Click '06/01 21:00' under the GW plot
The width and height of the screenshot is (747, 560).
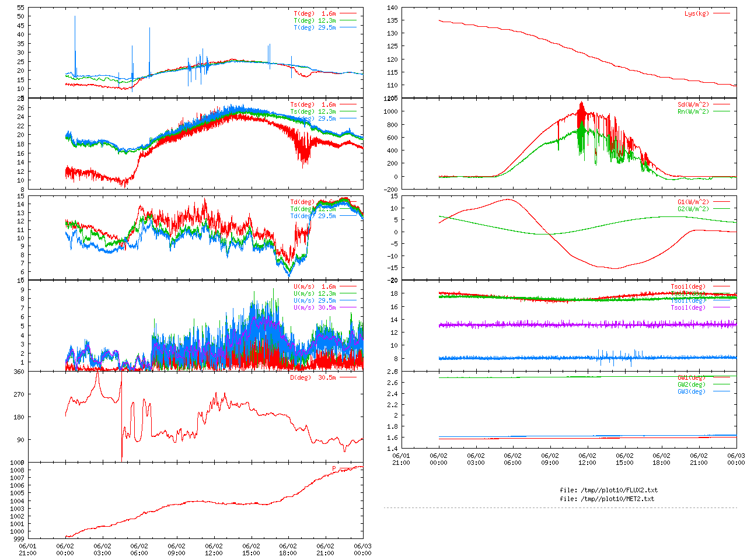pos(401,459)
